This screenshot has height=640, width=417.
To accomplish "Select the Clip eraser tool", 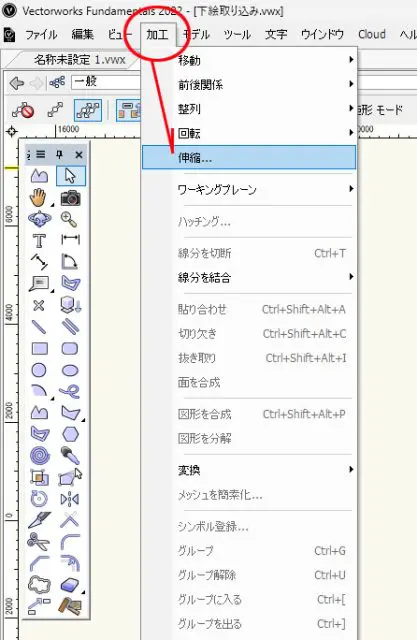I will pyautogui.click(x=71, y=585).
